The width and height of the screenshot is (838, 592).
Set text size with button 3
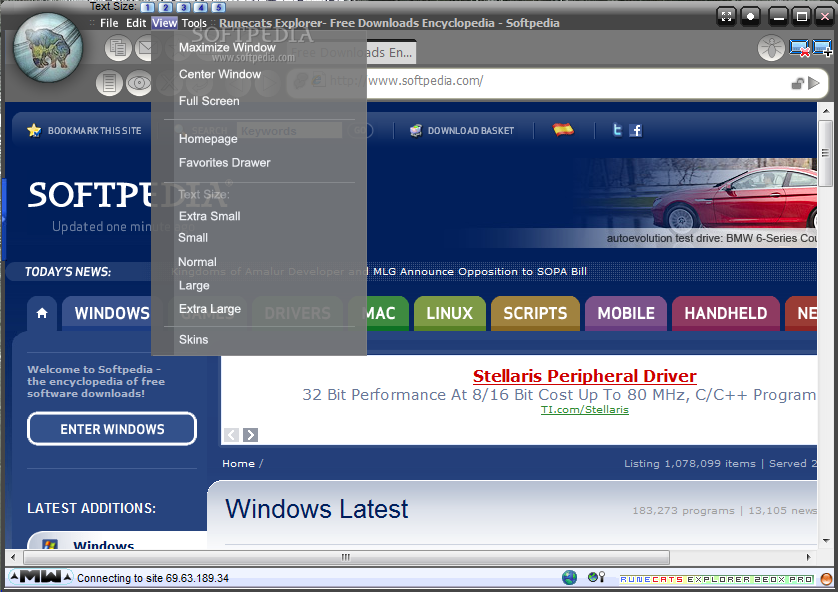tap(183, 7)
